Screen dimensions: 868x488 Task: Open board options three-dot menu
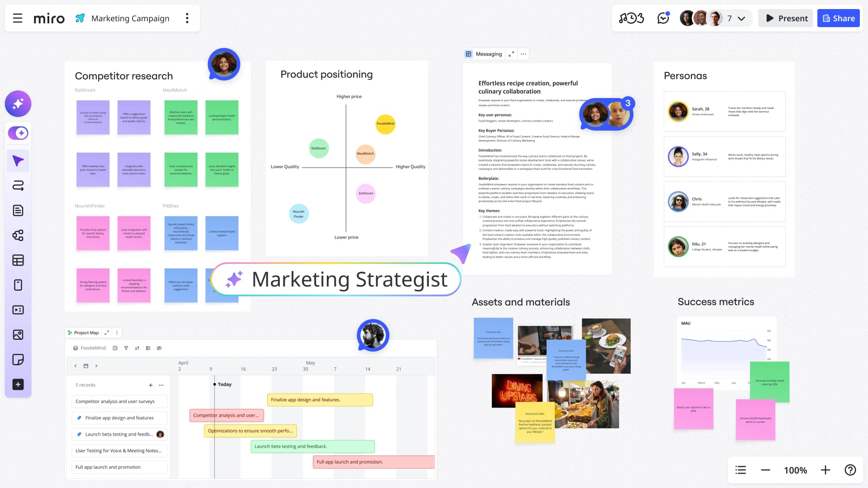(187, 18)
